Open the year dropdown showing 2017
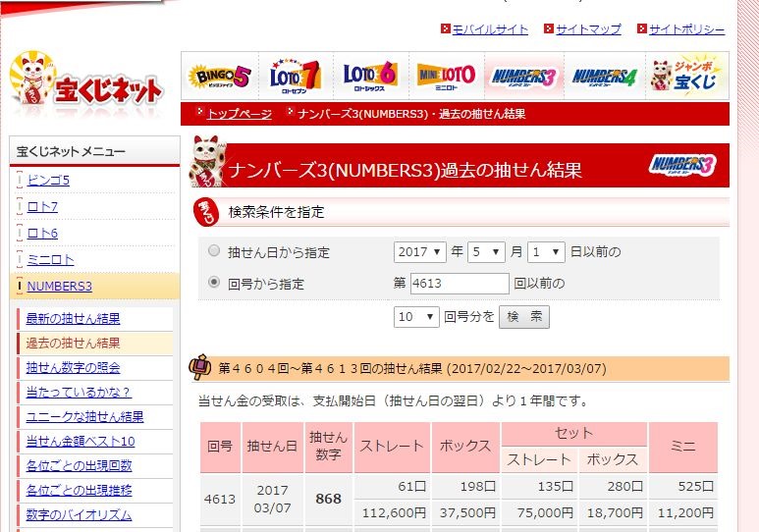Viewport: 759px width, 532px height. click(x=420, y=252)
